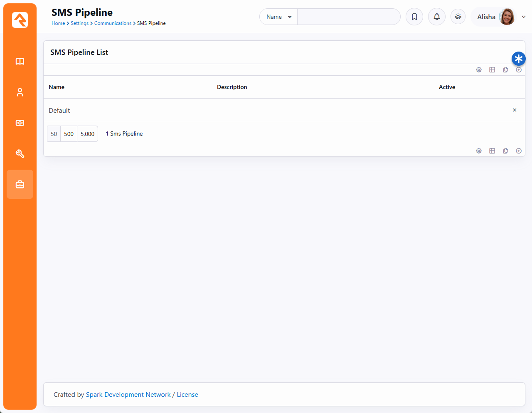The image size is (532, 413).
Task: Delete the Default pipeline row
Action: [515, 110]
